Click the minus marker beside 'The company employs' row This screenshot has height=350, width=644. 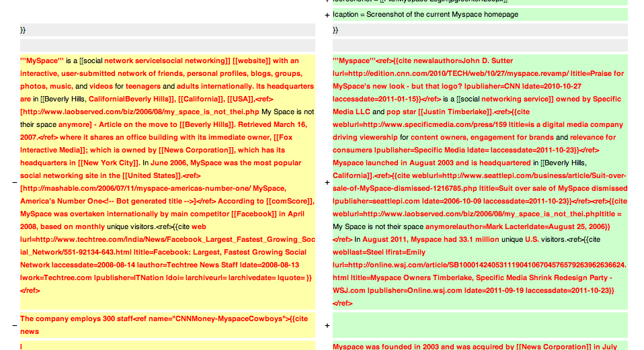pos(15,325)
